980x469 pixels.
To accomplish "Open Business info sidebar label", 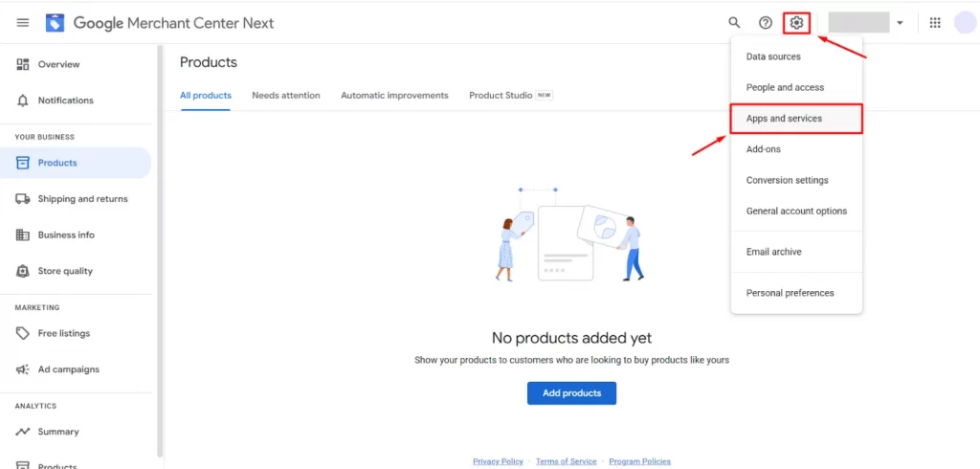I will click(x=66, y=235).
